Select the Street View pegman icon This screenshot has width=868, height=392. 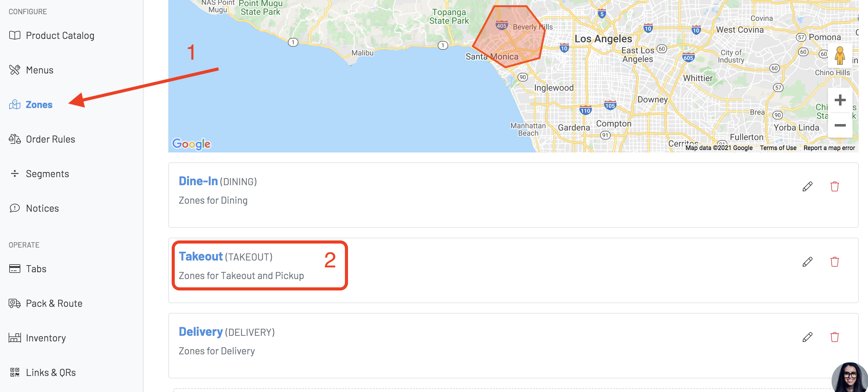[840, 56]
